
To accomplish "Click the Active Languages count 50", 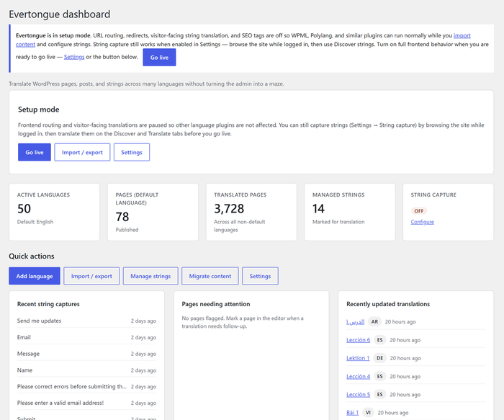I will point(24,209).
